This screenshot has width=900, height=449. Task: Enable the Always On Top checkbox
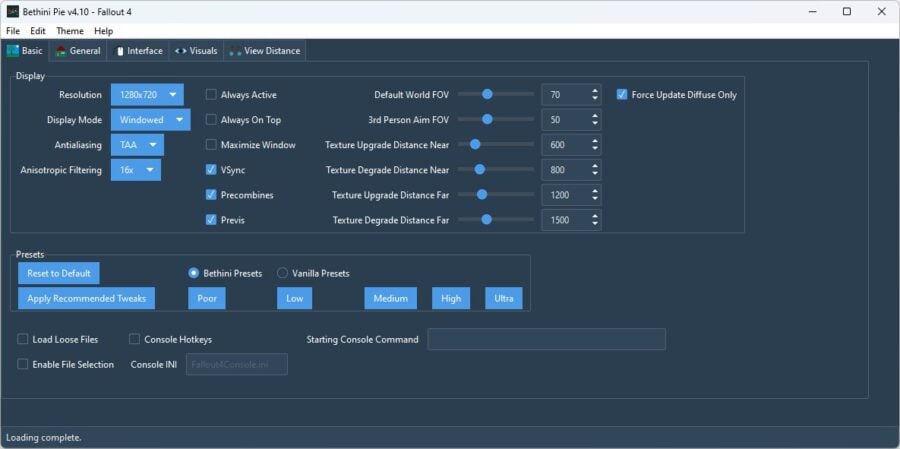tap(211, 120)
